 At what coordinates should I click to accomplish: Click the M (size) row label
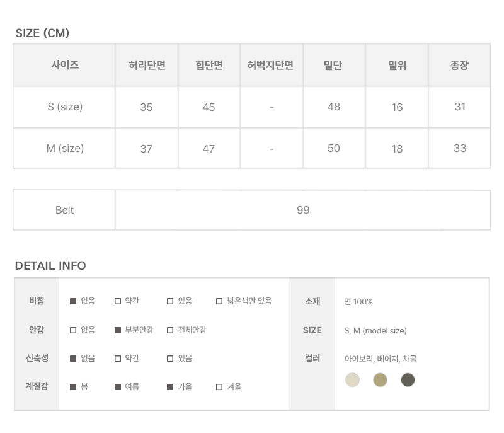(x=65, y=148)
